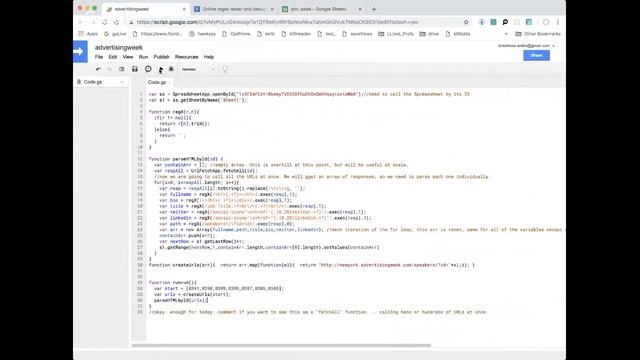Select Code.gs in the file list sidebar

tap(93, 82)
